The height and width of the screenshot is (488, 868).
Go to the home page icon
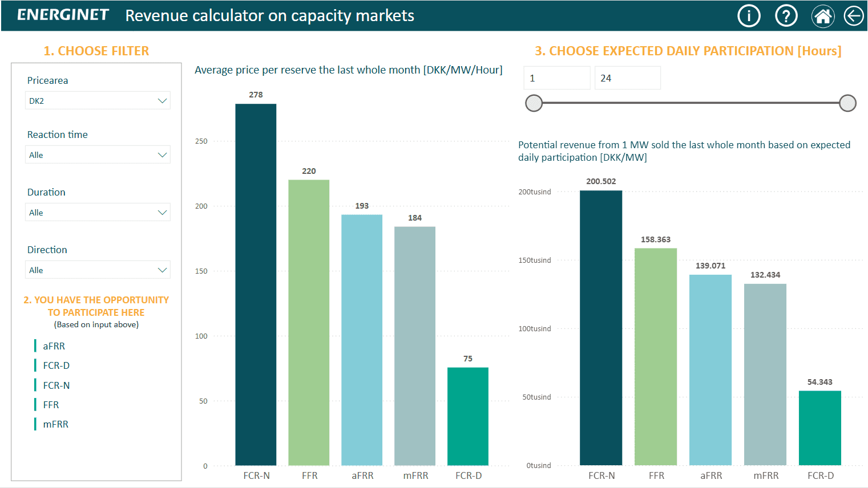[x=822, y=16]
